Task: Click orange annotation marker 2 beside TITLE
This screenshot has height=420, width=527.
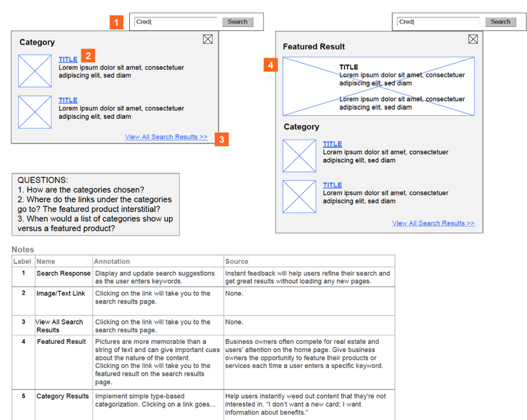Action: click(x=87, y=56)
